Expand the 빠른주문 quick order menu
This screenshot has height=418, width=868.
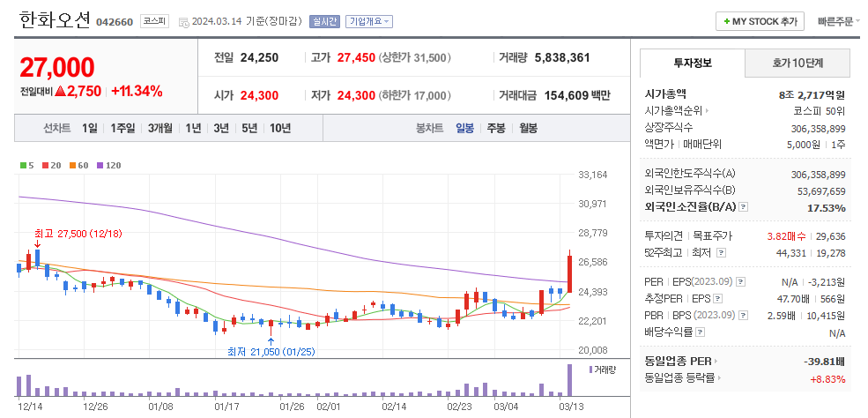pyautogui.click(x=839, y=22)
